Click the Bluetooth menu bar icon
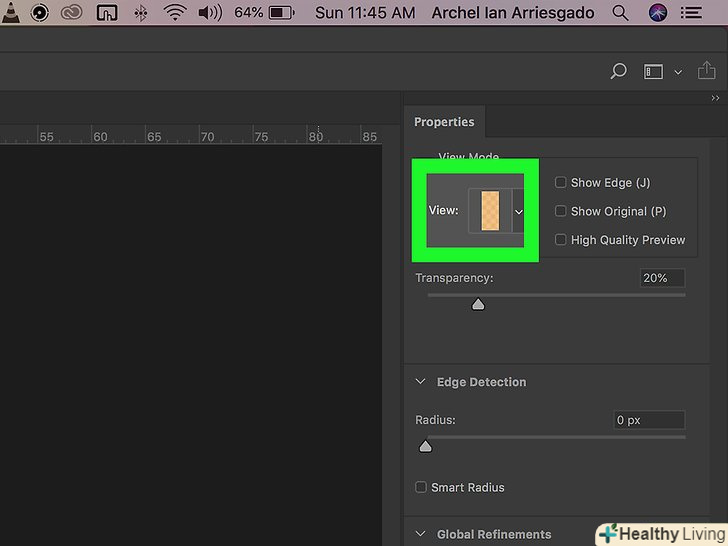The image size is (728, 546). tap(141, 13)
